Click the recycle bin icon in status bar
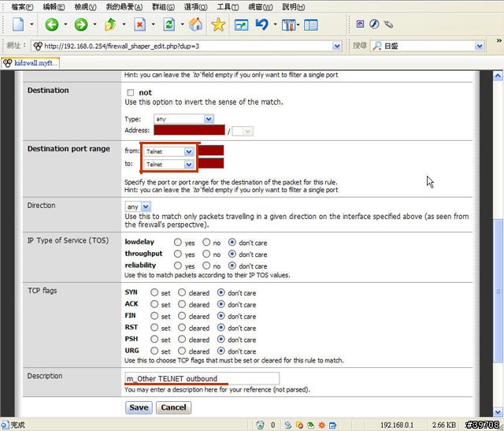This screenshot has height=431, width=504. coord(260,425)
